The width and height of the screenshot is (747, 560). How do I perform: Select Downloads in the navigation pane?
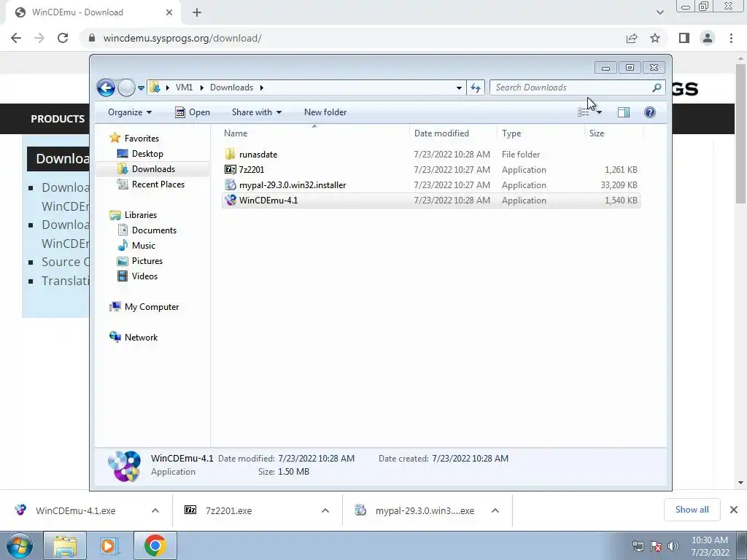click(x=153, y=169)
